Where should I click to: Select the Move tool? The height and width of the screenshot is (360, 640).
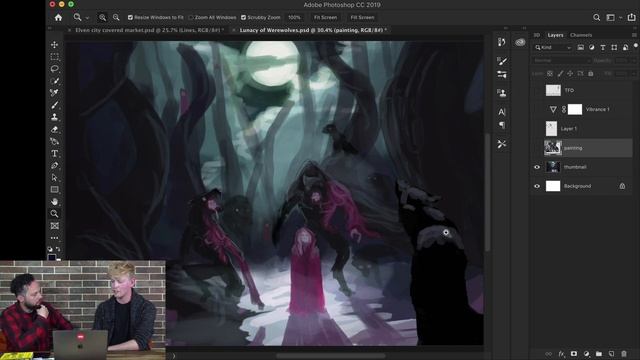click(x=54, y=44)
